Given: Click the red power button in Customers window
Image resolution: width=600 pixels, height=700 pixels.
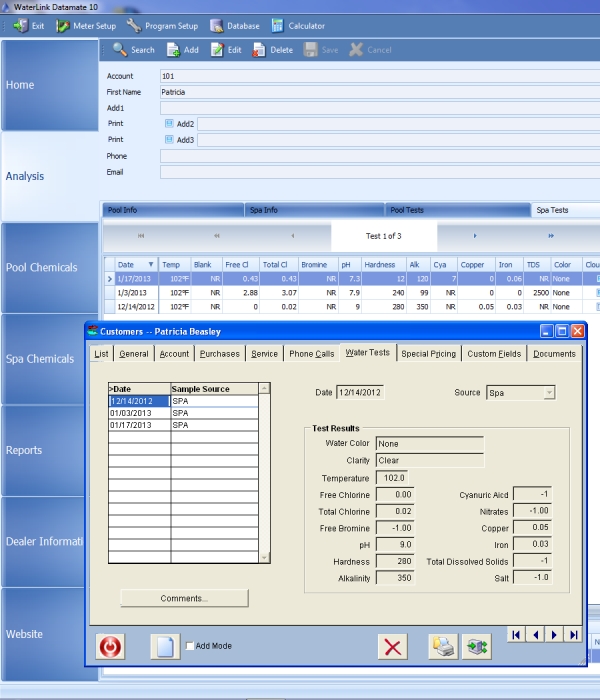Looking at the screenshot, I should pyautogui.click(x=110, y=646).
